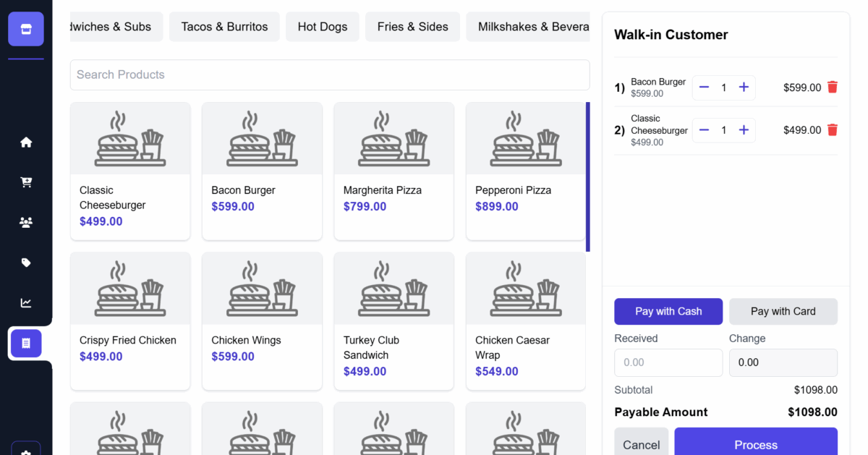Click the price tag sidebar icon
Viewport: 868px width, 455px height.
[26, 263]
